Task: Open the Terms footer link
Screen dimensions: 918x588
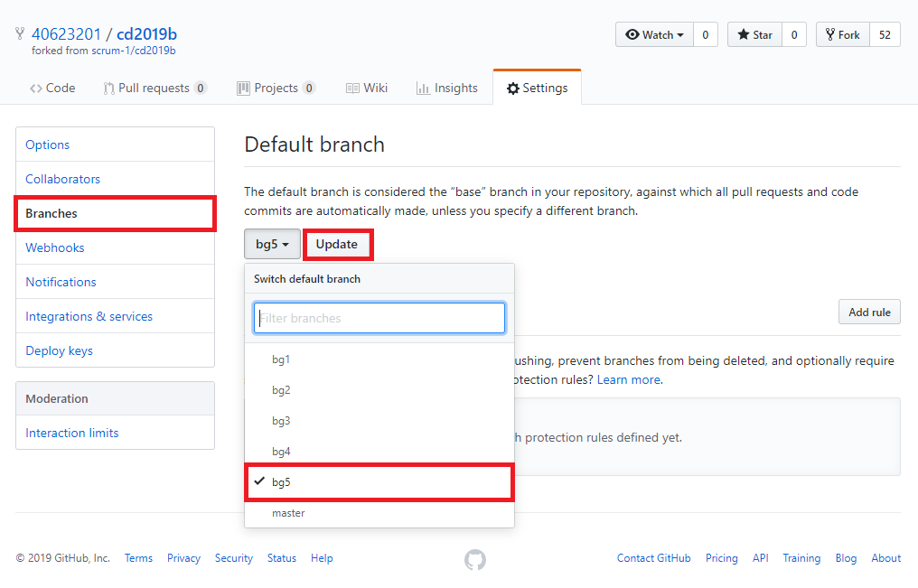Action: (138, 558)
